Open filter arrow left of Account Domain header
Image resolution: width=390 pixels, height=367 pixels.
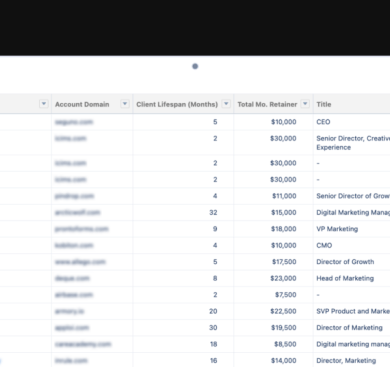[x=44, y=104]
